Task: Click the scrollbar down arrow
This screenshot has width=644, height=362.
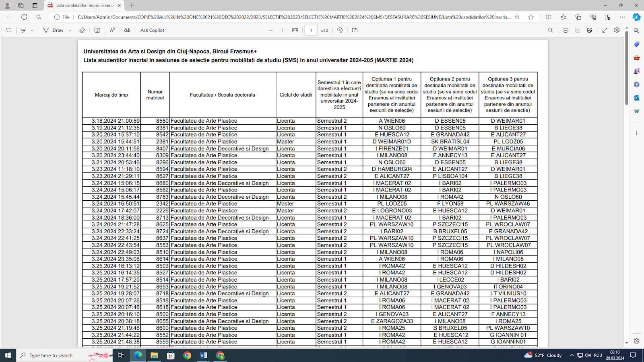Action: coord(627,343)
